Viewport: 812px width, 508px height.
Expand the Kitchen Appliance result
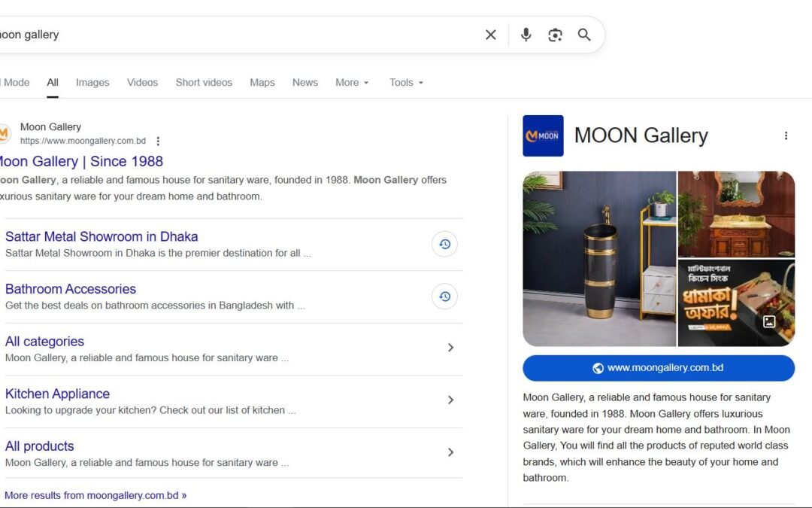point(451,400)
